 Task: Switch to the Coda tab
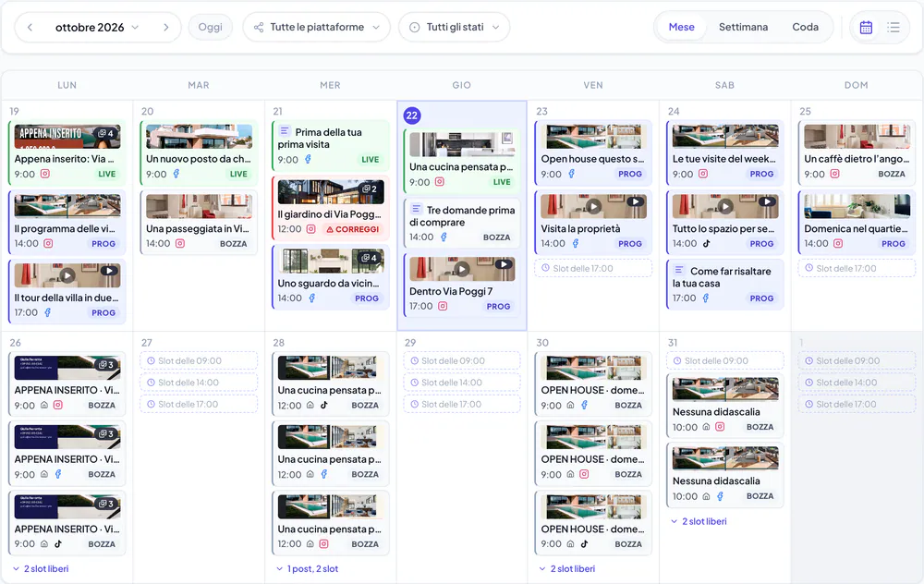click(805, 27)
